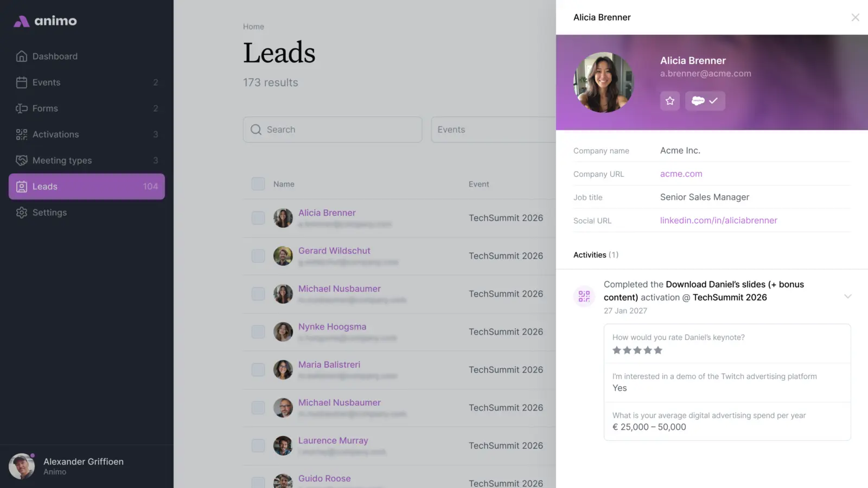Click the Search input field above the leads table
Screen dimensions: 868x488
(333, 130)
